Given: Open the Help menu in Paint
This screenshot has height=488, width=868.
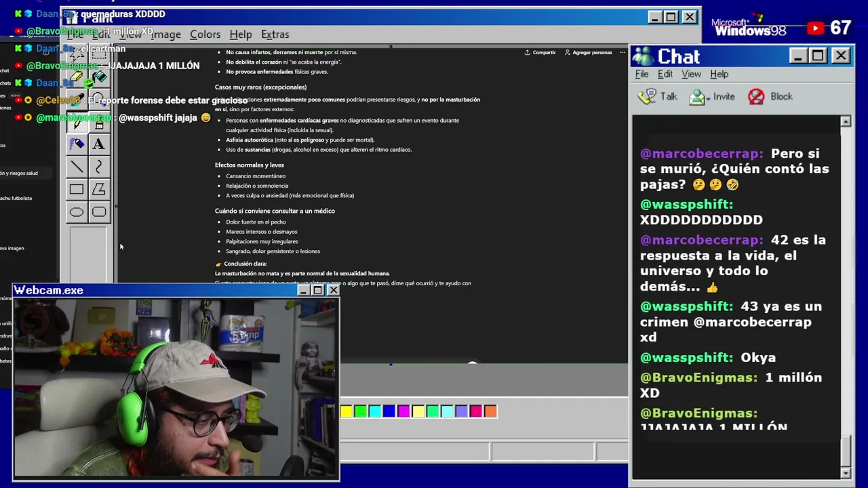Looking at the screenshot, I should (241, 35).
